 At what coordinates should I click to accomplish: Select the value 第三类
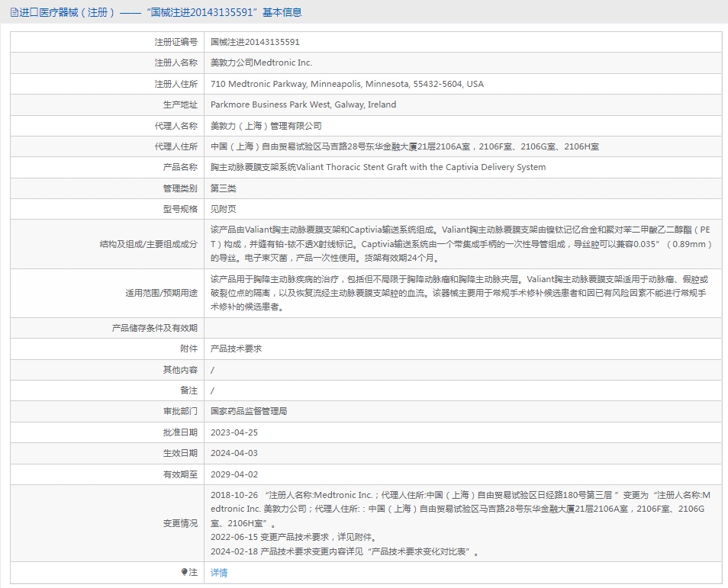(x=224, y=188)
